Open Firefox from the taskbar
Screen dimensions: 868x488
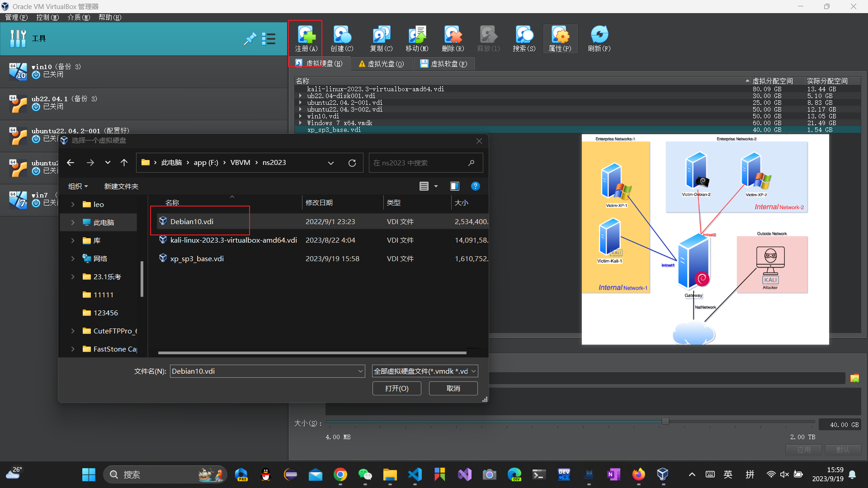tap(638, 474)
